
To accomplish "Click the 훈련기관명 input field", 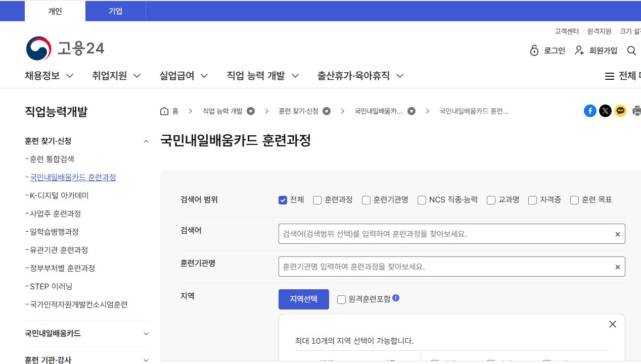I will (445, 267).
